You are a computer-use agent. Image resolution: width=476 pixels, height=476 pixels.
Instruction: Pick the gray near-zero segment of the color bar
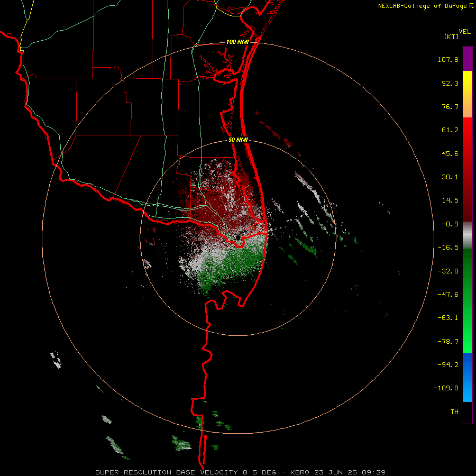467,235
